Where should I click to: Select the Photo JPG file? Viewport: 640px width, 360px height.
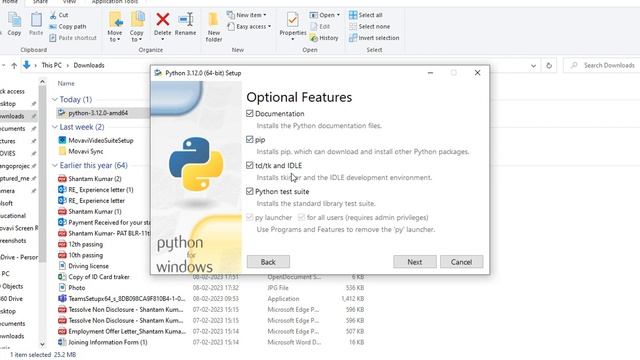72,288
